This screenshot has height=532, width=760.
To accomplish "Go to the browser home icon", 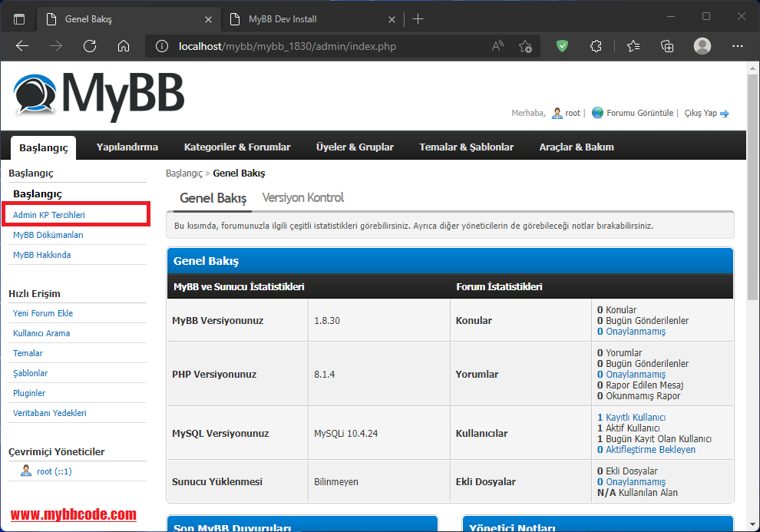I will (x=124, y=46).
